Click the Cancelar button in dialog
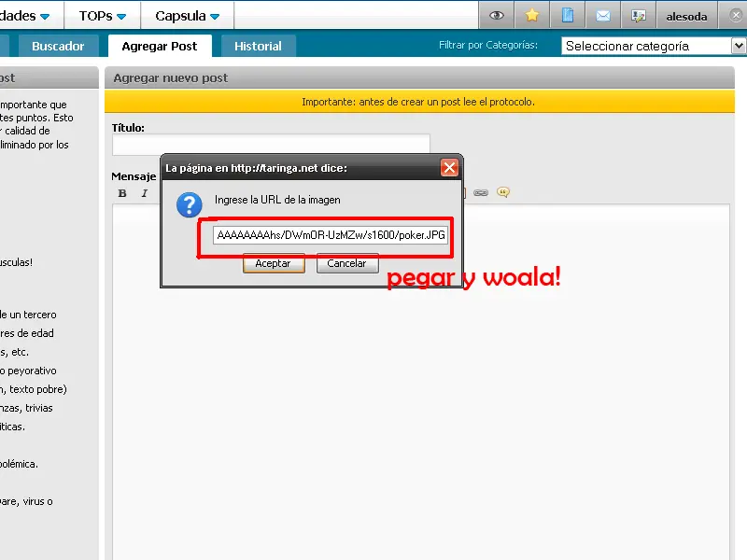Viewport: 747px width, 560px height. [347, 263]
